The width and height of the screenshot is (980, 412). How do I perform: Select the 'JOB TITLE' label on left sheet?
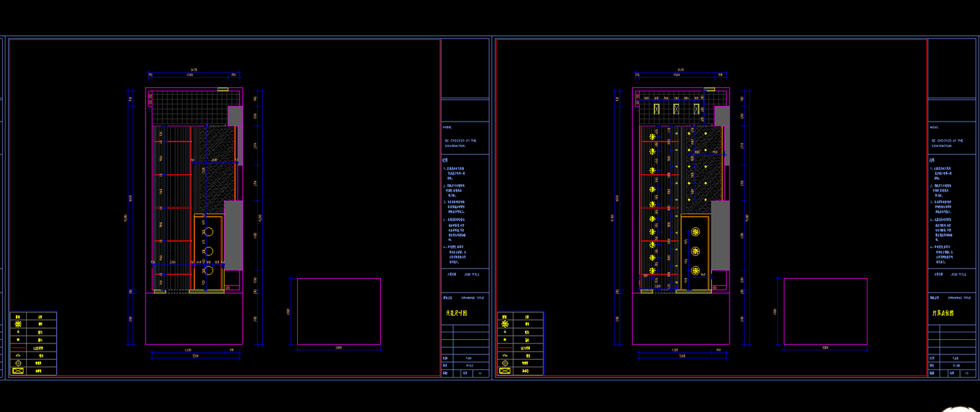pos(471,274)
